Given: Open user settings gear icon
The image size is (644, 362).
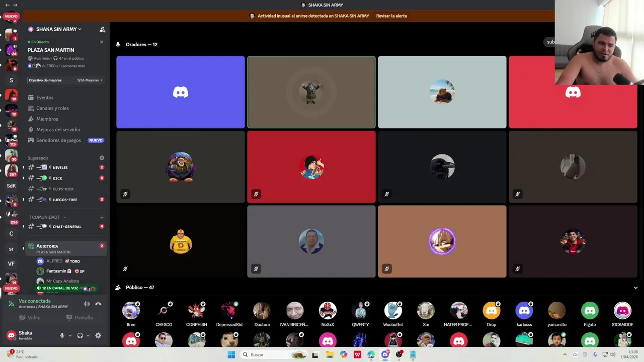Looking at the screenshot, I should [x=98, y=335].
